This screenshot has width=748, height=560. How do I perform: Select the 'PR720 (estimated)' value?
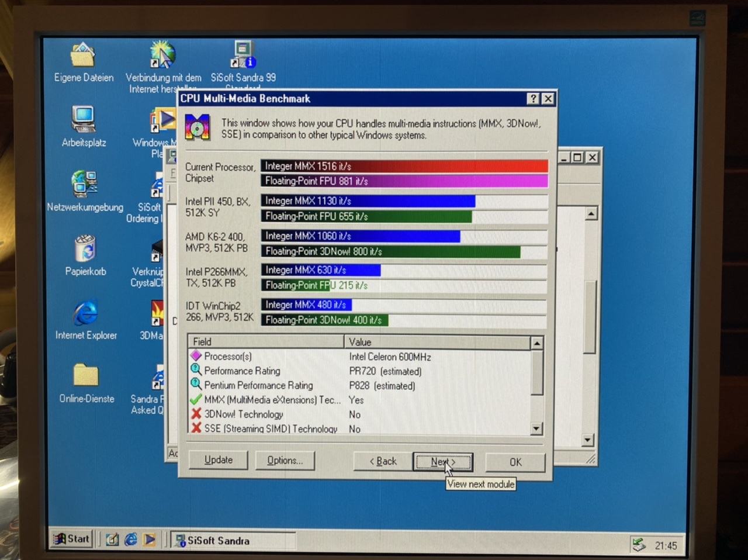385,371
